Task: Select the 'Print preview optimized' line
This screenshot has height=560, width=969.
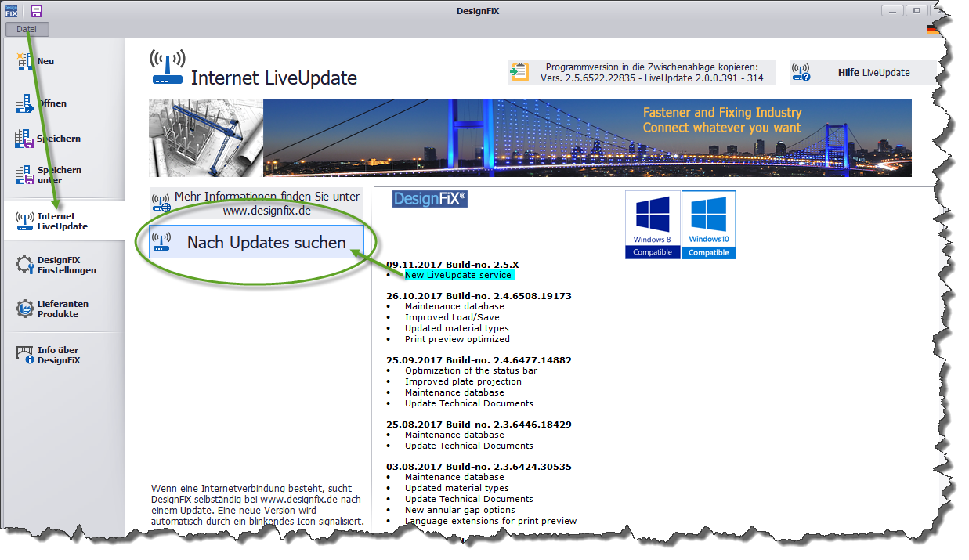Action: [x=457, y=339]
